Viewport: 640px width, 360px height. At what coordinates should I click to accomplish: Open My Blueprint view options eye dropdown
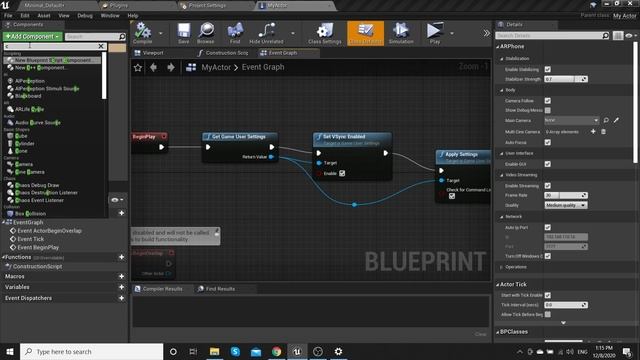(x=117, y=200)
